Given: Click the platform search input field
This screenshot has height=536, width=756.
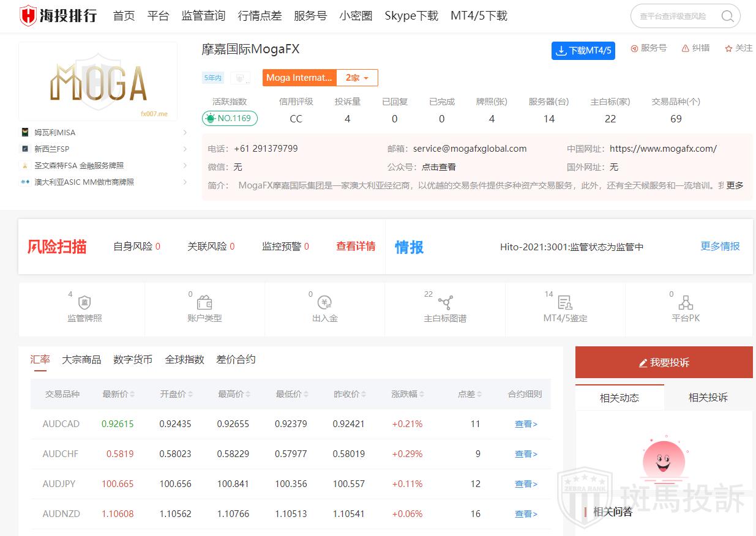Looking at the screenshot, I should click(x=673, y=17).
